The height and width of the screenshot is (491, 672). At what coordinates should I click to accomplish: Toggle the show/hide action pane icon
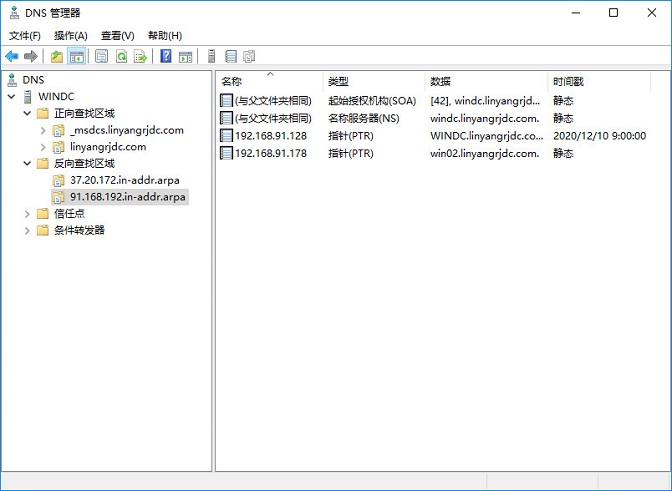click(x=186, y=56)
